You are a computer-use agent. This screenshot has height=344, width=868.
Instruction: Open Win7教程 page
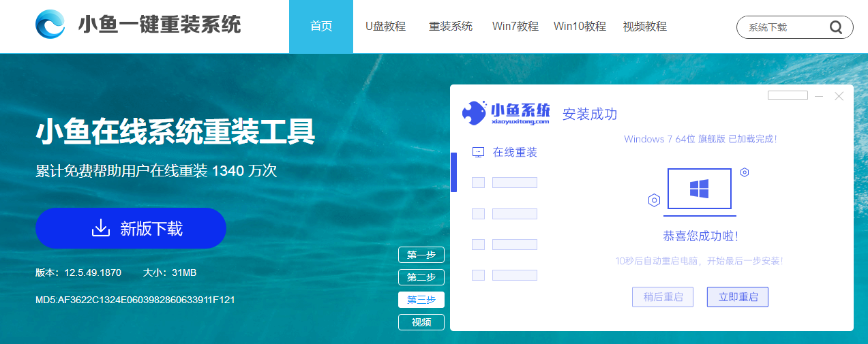[x=515, y=27]
